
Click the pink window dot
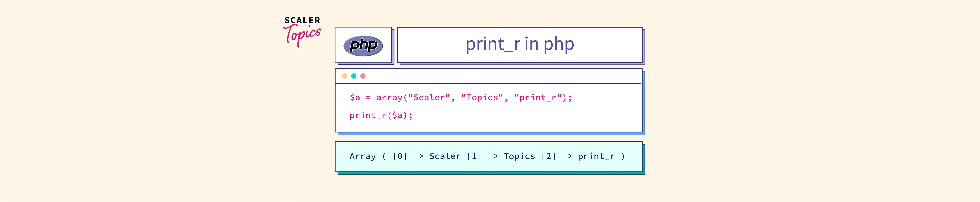click(363, 76)
